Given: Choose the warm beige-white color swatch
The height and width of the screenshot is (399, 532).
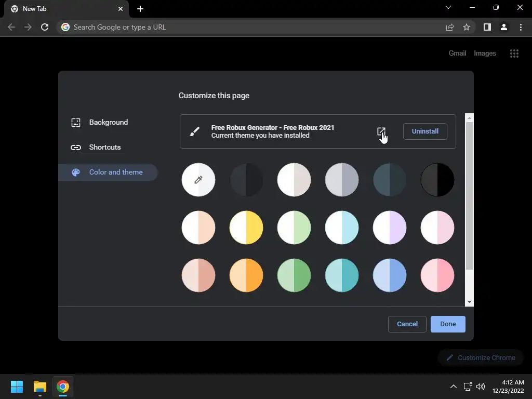Looking at the screenshot, I should pyautogui.click(x=294, y=180).
